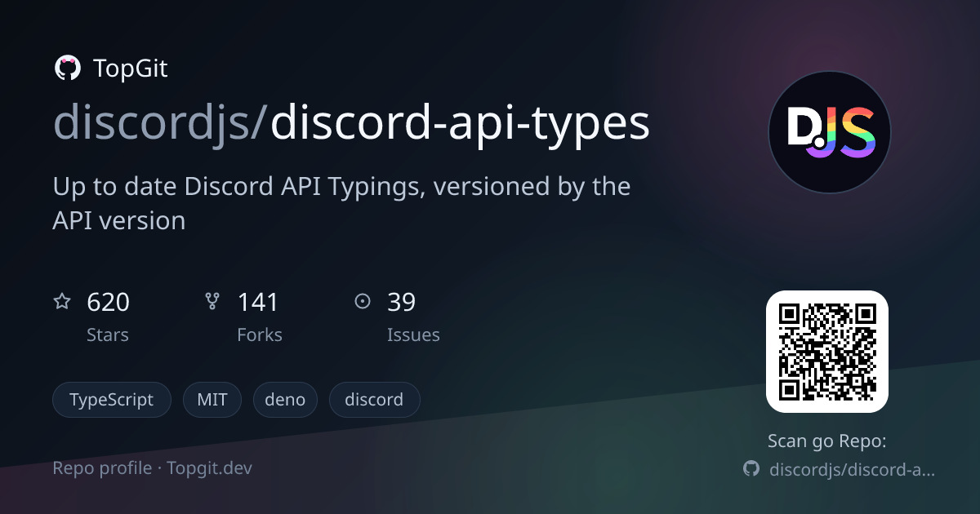Click the Repo profile · Topgit.dev footer text
The height and width of the screenshot is (514, 980).
point(152,468)
